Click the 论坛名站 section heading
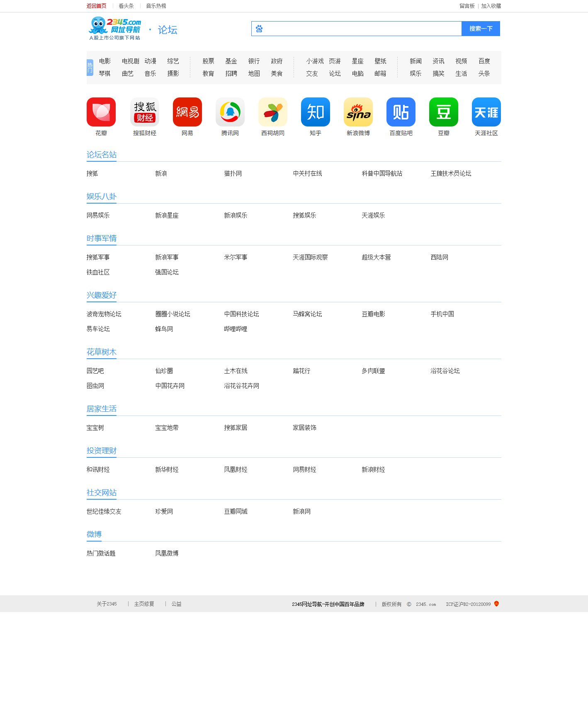Image resolution: width=588 pixels, height=712 pixels. [102, 155]
